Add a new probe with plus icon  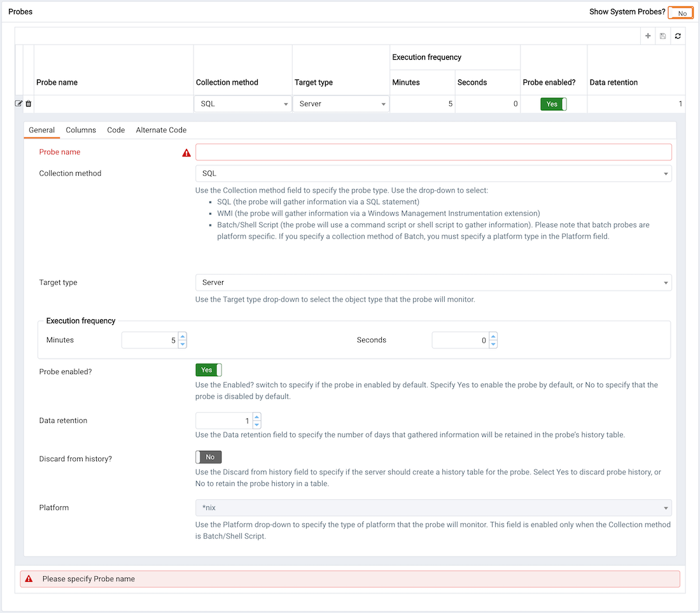pyautogui.click(x=648, y=36)
